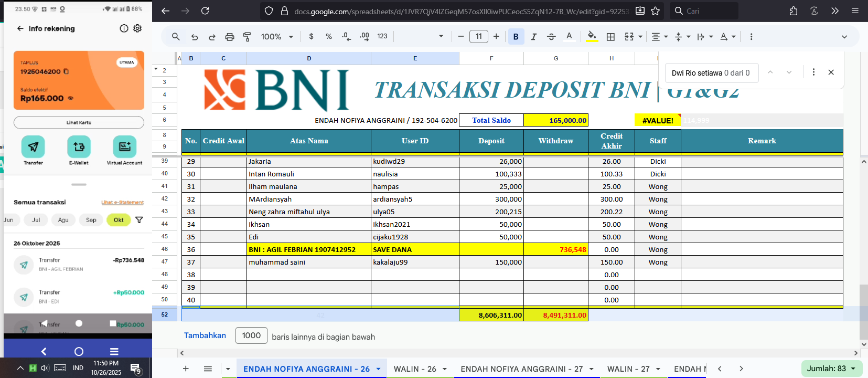Tap Transfer icon in phone app

[33, 147]
